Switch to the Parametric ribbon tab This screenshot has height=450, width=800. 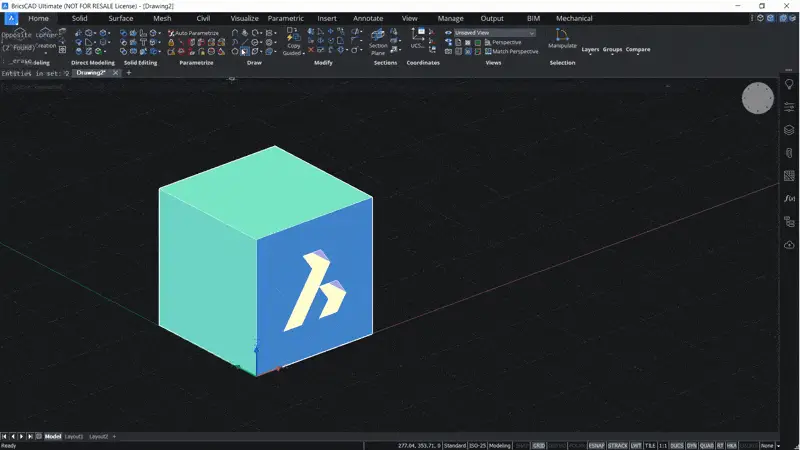285,18
